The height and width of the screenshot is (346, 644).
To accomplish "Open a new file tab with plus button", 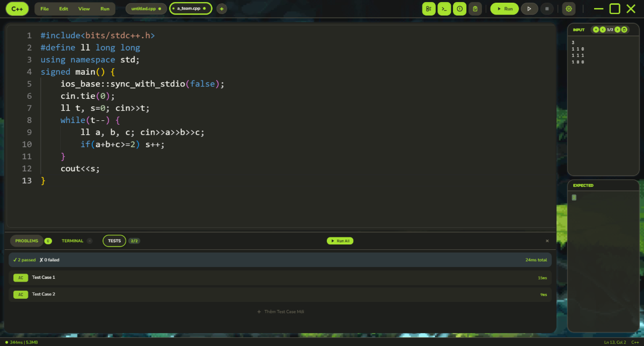I will coord(221,9).
